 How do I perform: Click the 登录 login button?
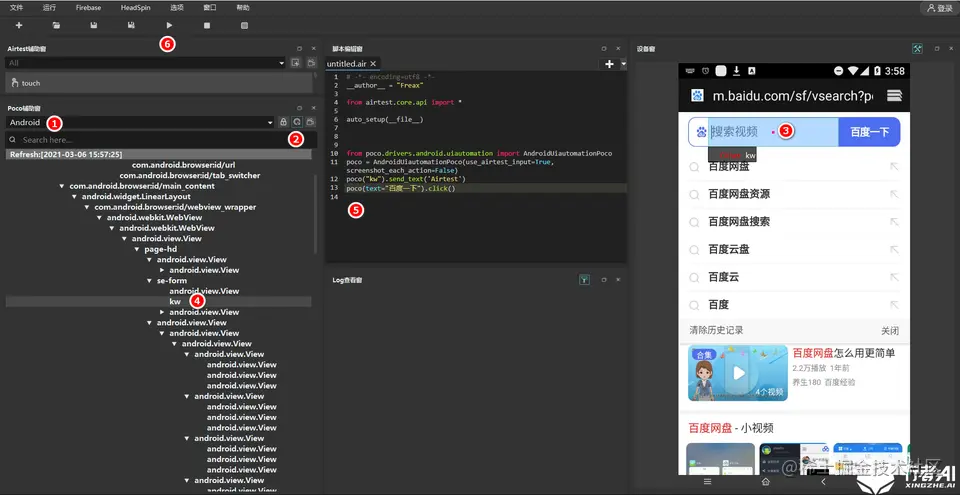(939, 9)
